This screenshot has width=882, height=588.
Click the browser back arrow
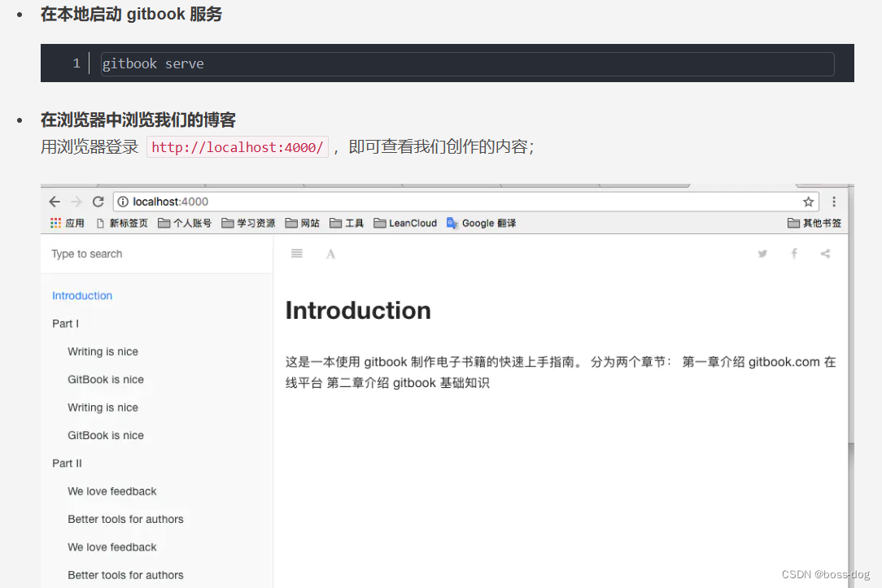pos(55,201)
